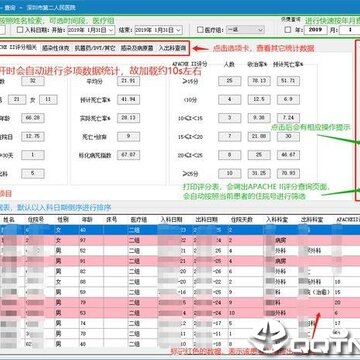
Task: Sort by the 出科日期 column header
Action: coord(207,220)
